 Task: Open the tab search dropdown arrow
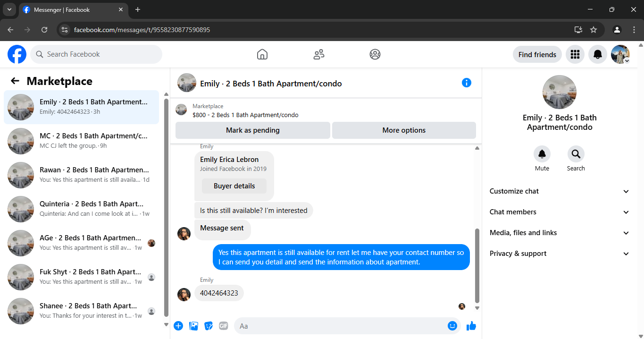[9, 9]
